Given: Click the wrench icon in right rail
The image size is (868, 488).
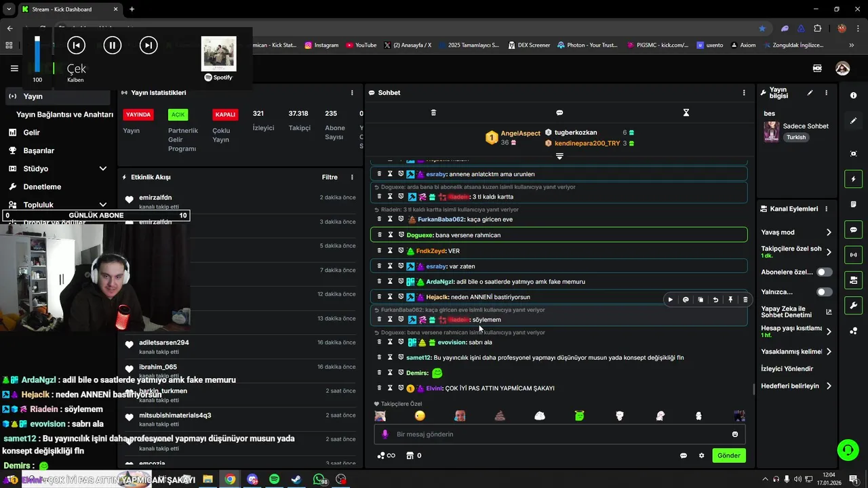Looking at the screenshot, I should tap(853, 305).
